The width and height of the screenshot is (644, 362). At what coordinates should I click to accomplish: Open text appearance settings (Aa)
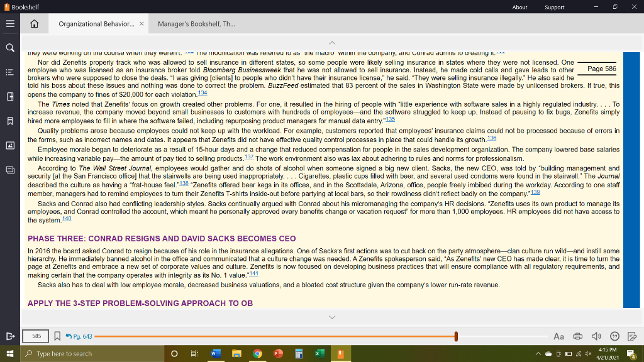pos(558,337)
